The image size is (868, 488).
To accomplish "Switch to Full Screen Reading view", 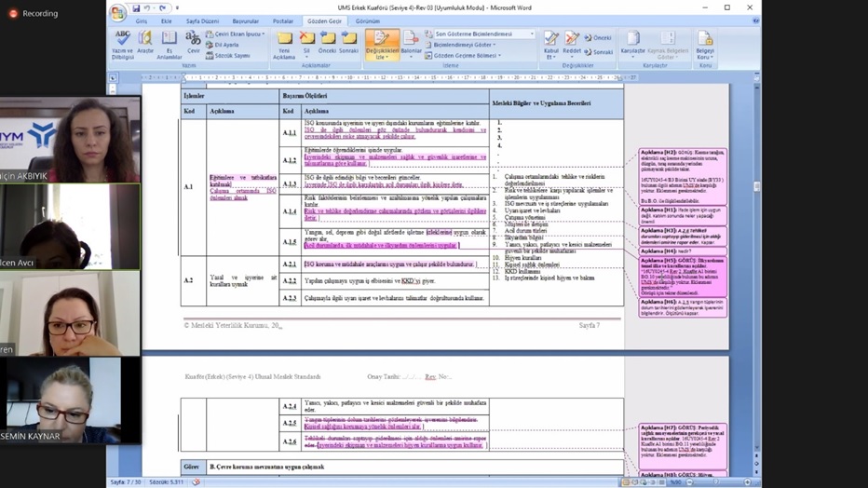I will [x=635, y=481].
